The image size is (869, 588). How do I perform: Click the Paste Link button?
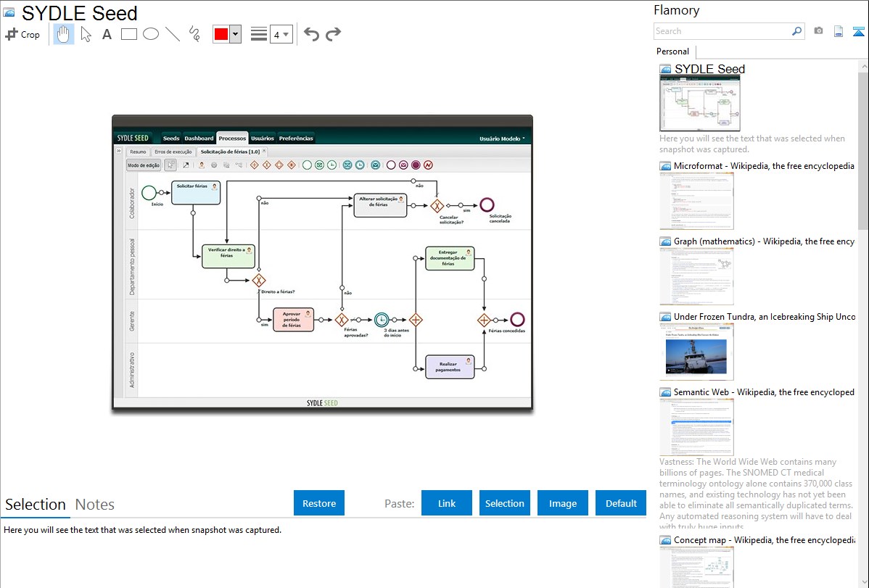(447, 503)
